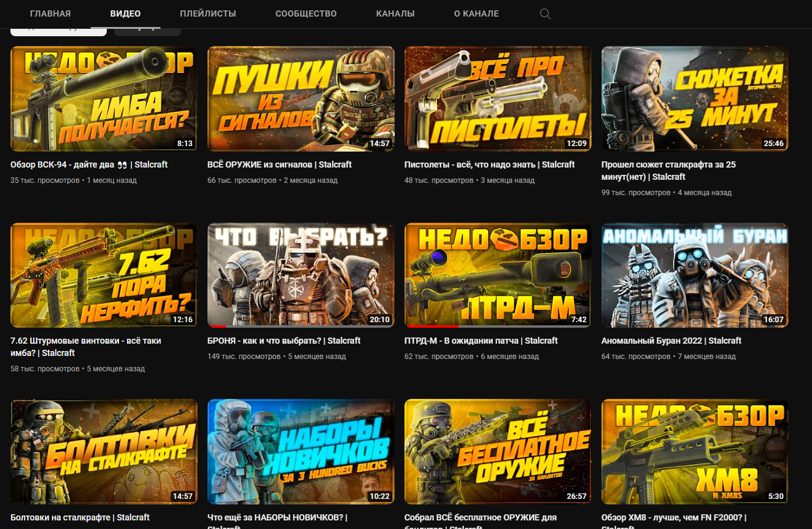The height and width of the screenshot is (529, 812).
Task: Click the 25:46 duration badge
Action: (x=773, y=144)
